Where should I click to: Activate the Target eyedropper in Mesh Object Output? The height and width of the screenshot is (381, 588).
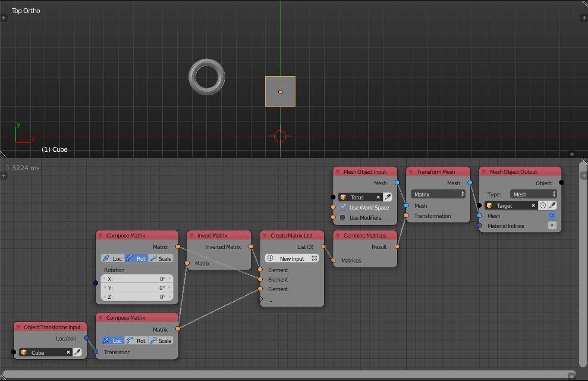point(552,205)
